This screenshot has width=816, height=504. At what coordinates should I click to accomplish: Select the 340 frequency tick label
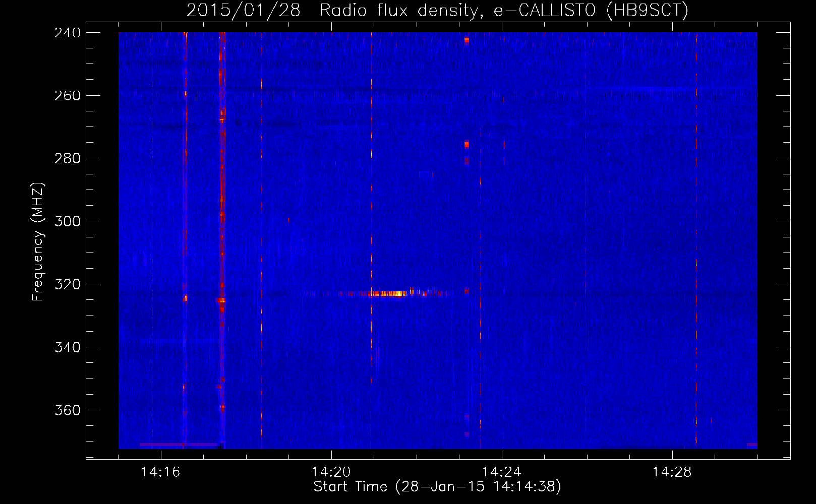68,348
